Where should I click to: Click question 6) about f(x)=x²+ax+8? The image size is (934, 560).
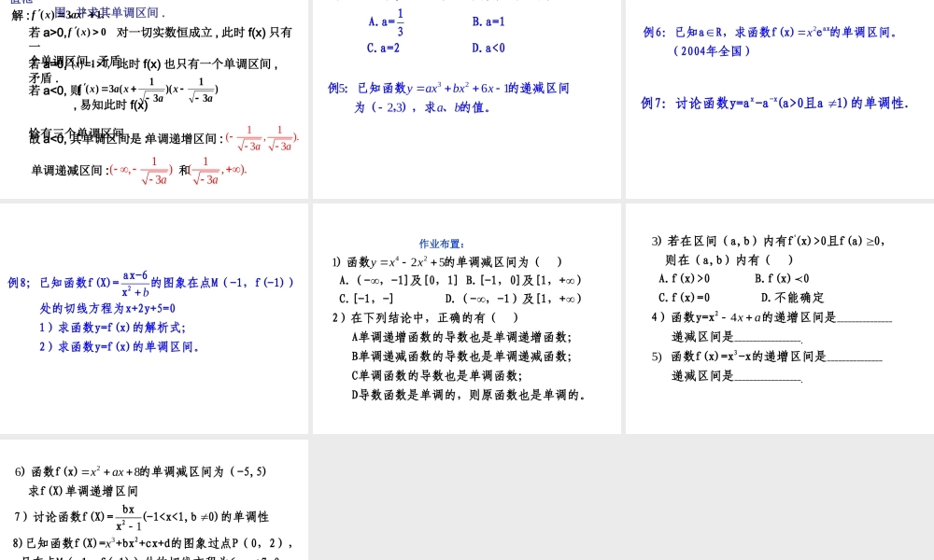pos(141,472)
